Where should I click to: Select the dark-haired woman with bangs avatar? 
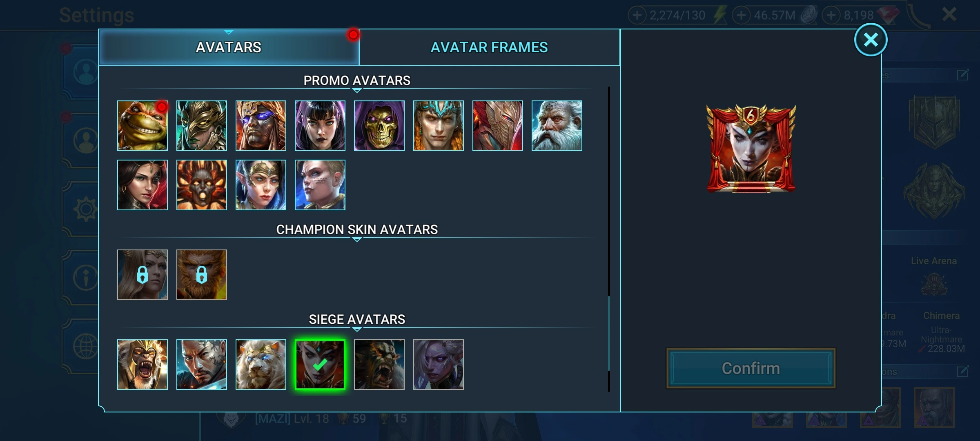(x=320, y=126)
